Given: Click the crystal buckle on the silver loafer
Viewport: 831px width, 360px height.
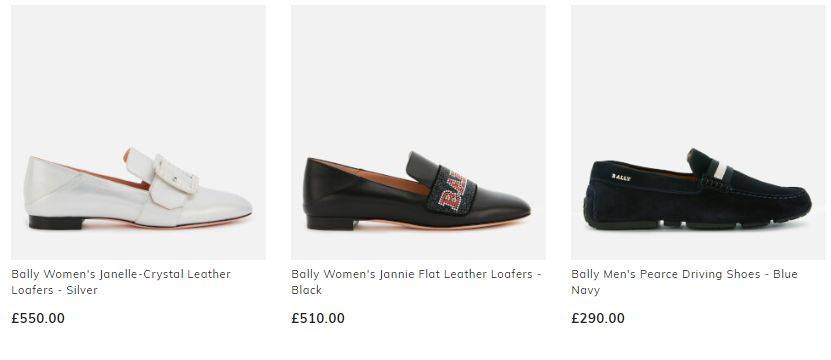Looking at the screenshot, I should [176, 174].
